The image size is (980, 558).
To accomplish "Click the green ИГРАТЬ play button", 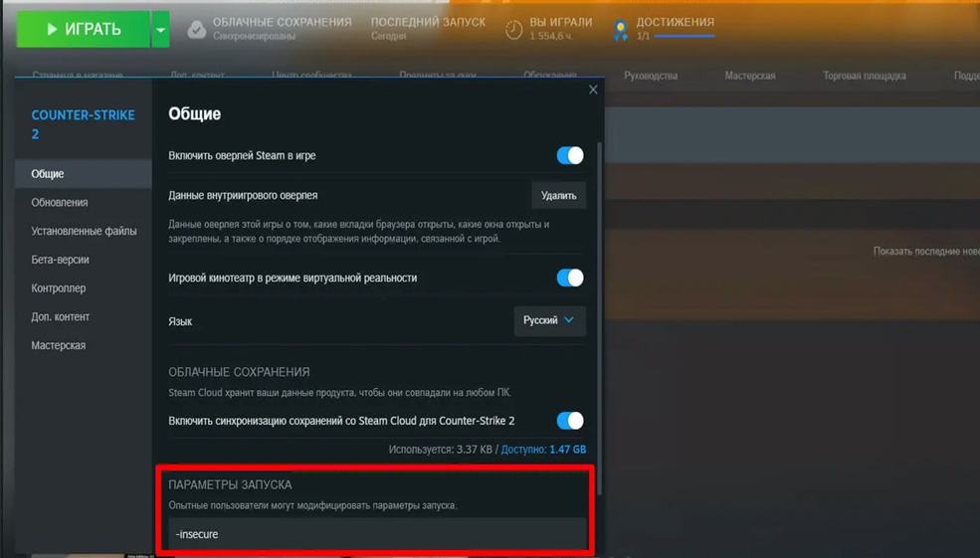I will [84, 30].
